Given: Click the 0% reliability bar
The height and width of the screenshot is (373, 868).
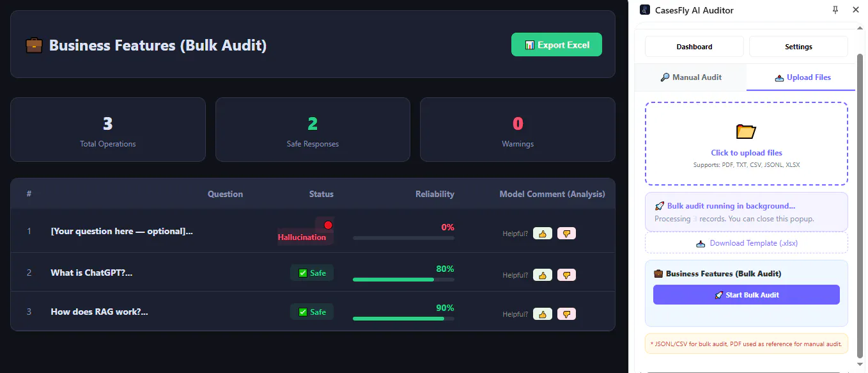Looking at the screenshot, I should [403, 238].
